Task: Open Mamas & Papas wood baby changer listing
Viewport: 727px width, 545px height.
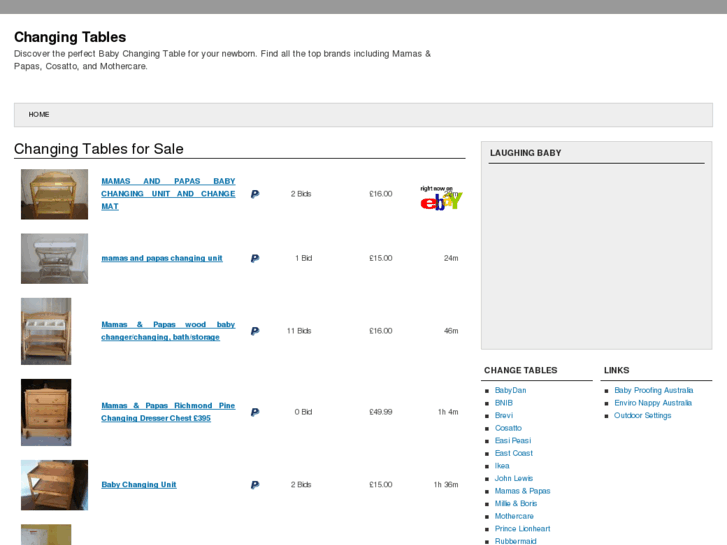Action: pos(168,331)
